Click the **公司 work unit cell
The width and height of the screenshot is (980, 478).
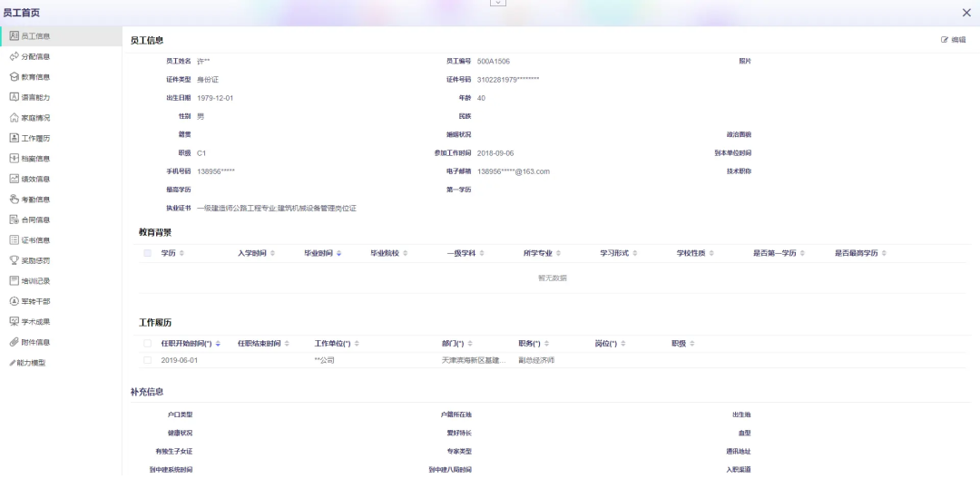[x=324, y=360]
